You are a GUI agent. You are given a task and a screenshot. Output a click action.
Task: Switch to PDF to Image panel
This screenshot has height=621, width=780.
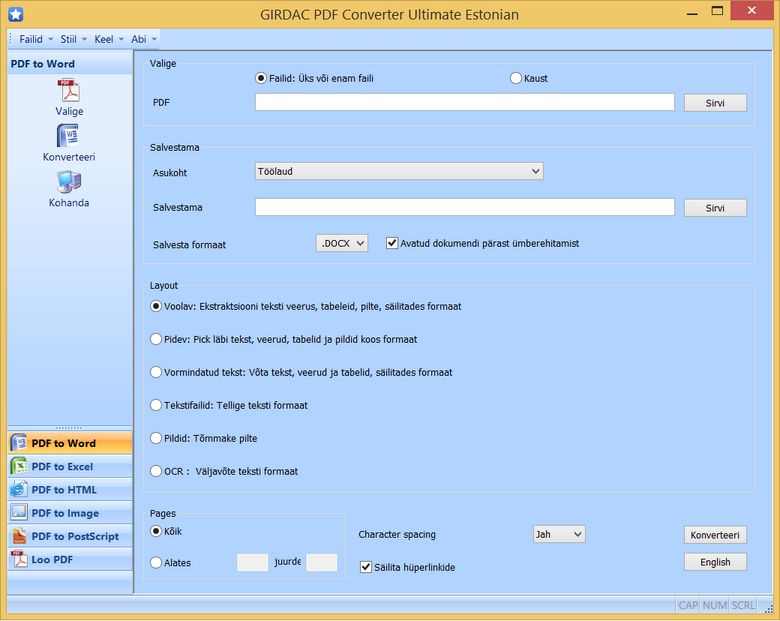[70, 513]
